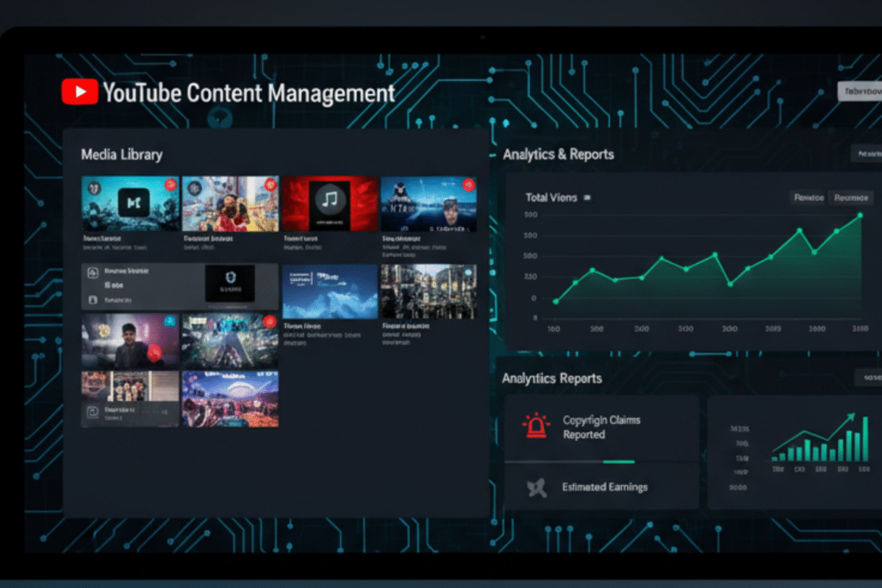The width and height of the screenshot is (882, 588).
Task: Click the Estimated Earnings tools icon
Action: (537, 487)
